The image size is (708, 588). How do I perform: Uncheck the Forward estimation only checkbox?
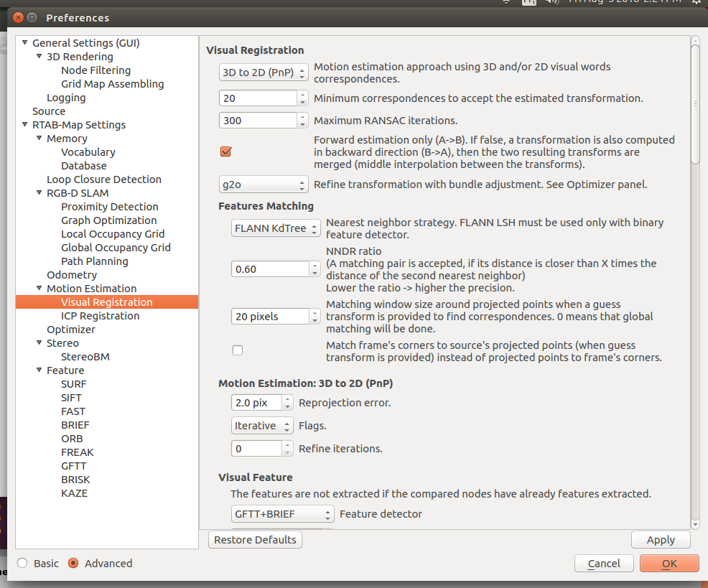coord(225,151)
